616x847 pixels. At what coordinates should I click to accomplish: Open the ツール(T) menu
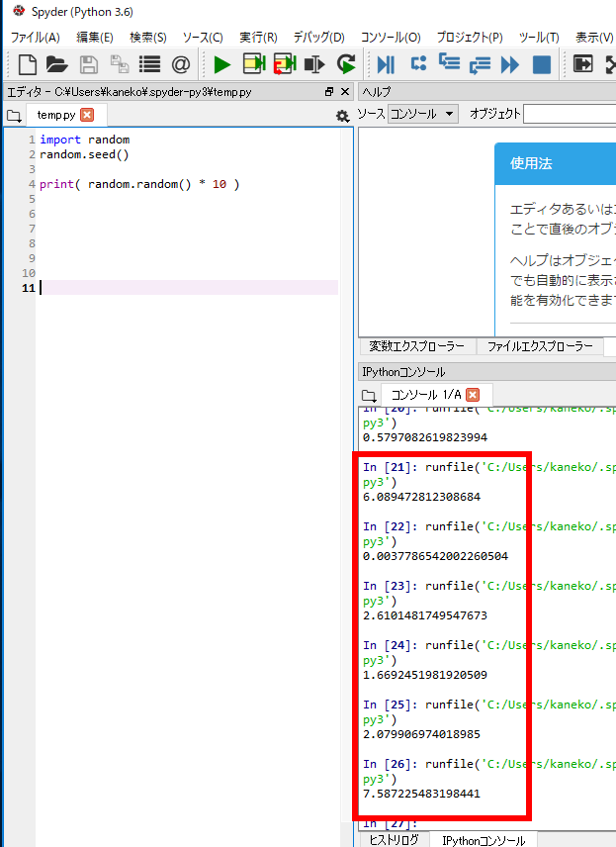pyautogui.click(x=539, y=38)
